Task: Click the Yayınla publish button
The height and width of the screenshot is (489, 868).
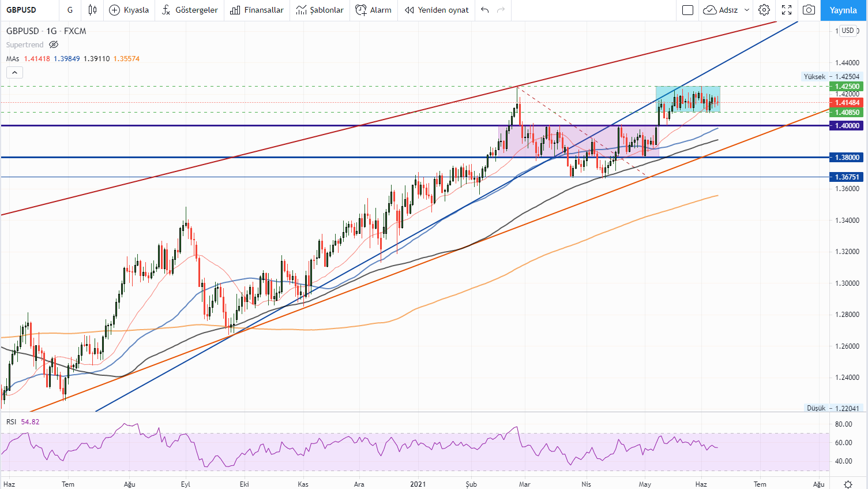Action: (843, 10)
